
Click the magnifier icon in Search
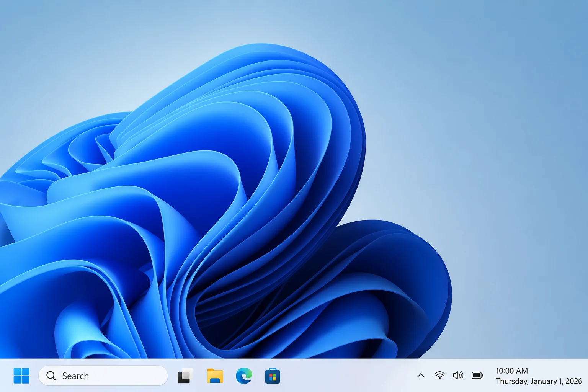coord(51,376)
